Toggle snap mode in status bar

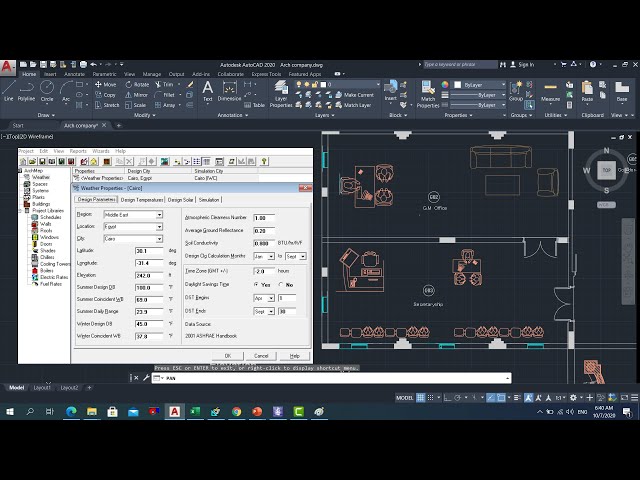[430, 398]
